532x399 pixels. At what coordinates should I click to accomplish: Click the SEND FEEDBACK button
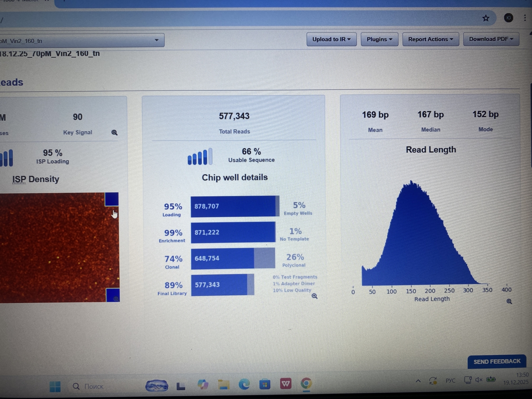(497, 361)
